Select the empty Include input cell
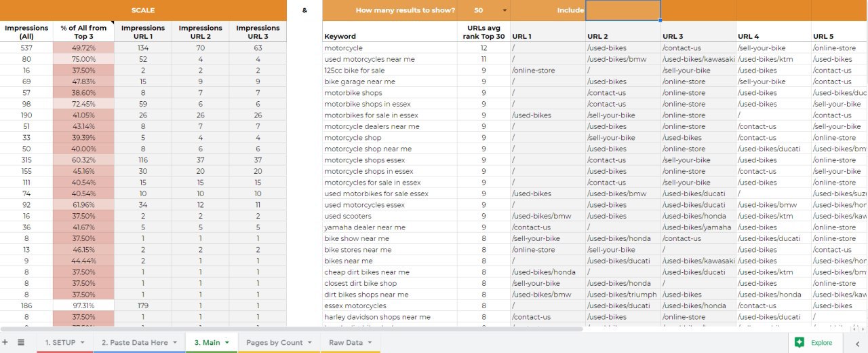This screenshot has height=353, width=868. [623, 10]
